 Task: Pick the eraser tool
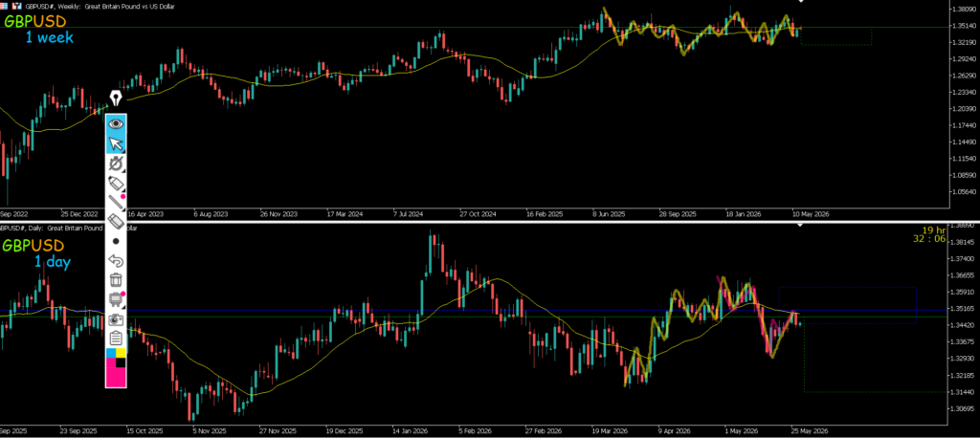pyautogui.click(x=116, y=222)
